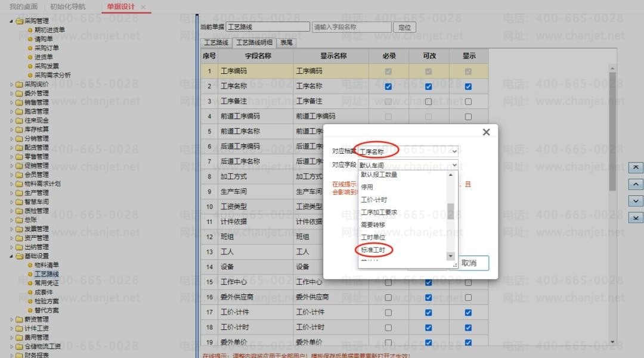
Task: Click the move-to-top arrow button
Action: 636,167
